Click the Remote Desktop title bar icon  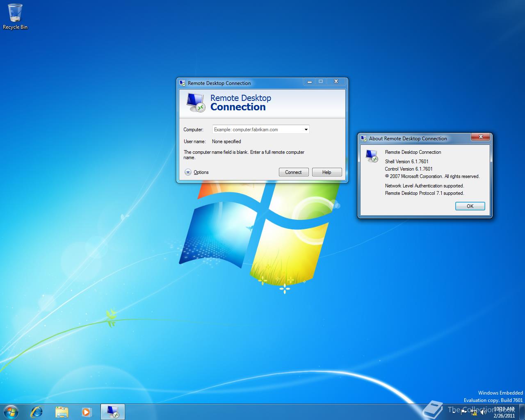point(183,83)
